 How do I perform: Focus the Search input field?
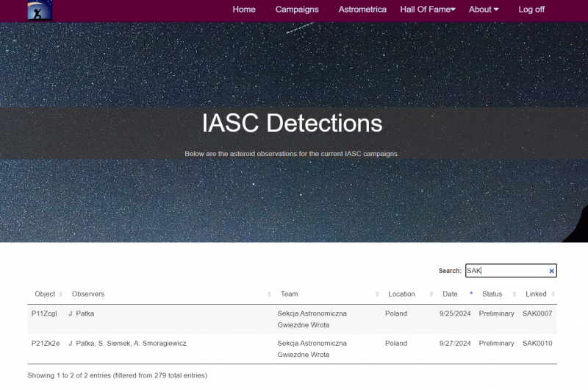pyautogui.click(x=506, y=271)
